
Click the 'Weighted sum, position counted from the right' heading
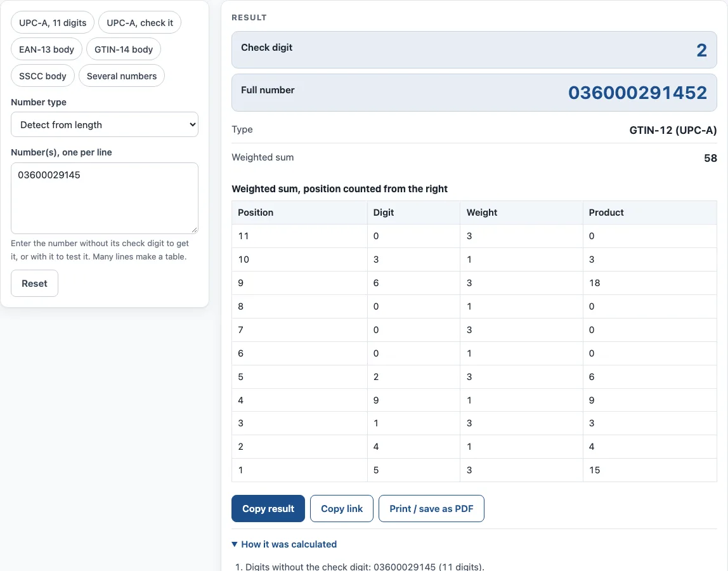click(x=339, y=188)
